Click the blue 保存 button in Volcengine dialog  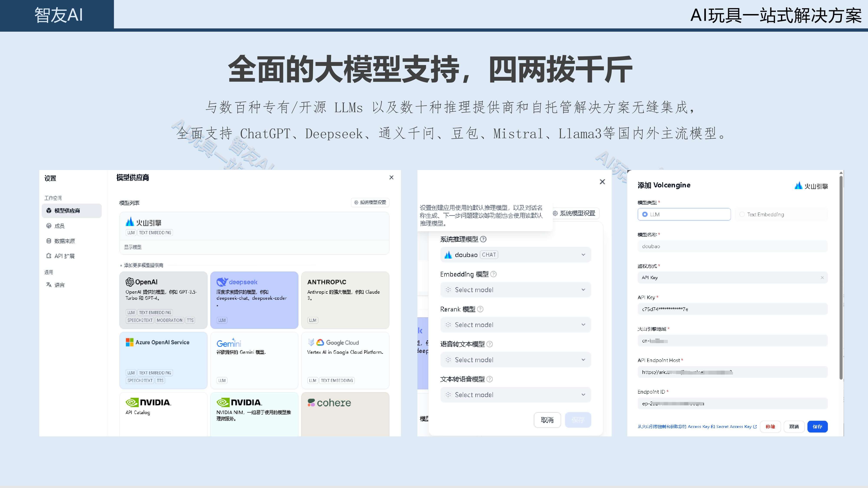(x=817, y=426)
